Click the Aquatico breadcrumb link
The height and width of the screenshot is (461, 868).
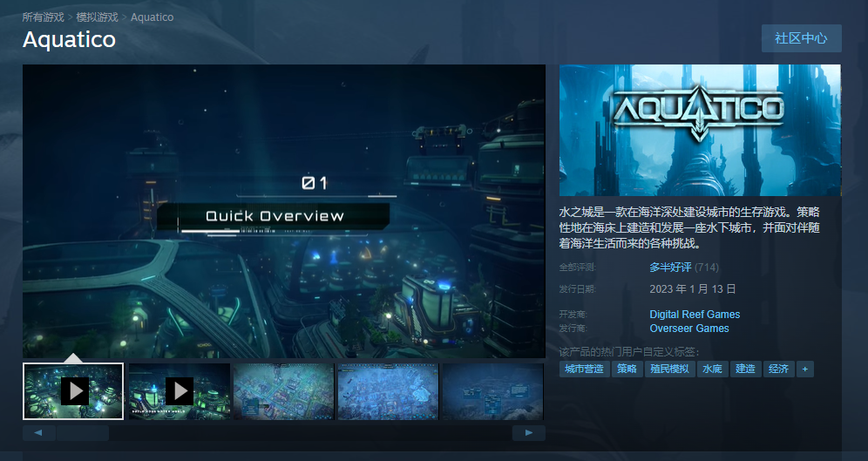pos(152,17)
